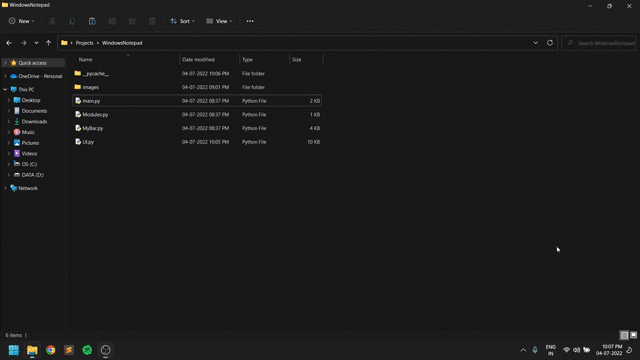Click the microphone tray icon
Screen dimensions: 640x360
tap(535, 350)
